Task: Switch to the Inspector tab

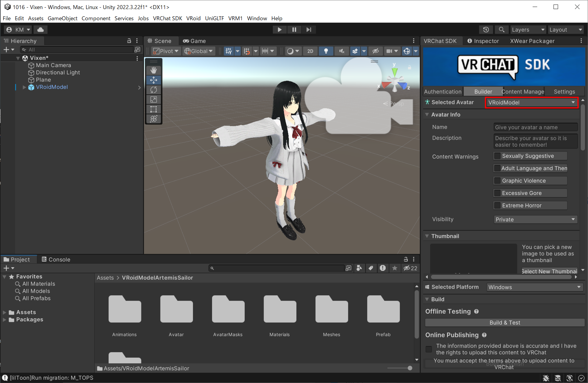Action: (x=483, y=41)
